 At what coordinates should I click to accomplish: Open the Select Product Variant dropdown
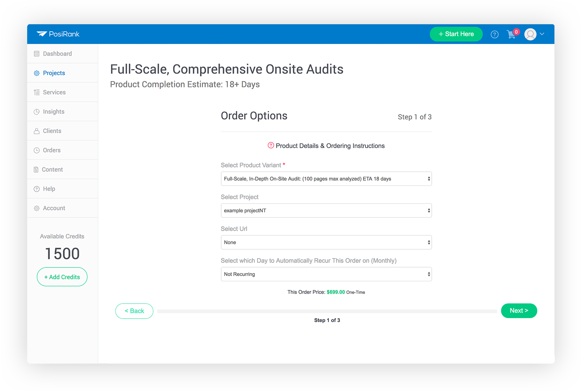click(x=326, y=179)
